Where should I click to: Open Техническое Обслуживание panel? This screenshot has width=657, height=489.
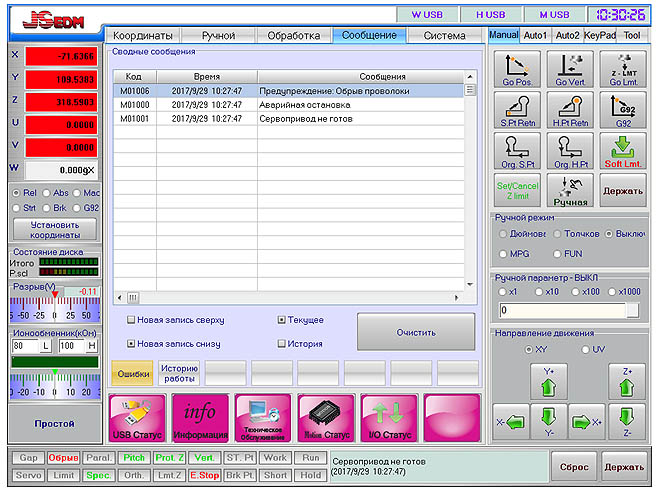(x=263, y=418)
